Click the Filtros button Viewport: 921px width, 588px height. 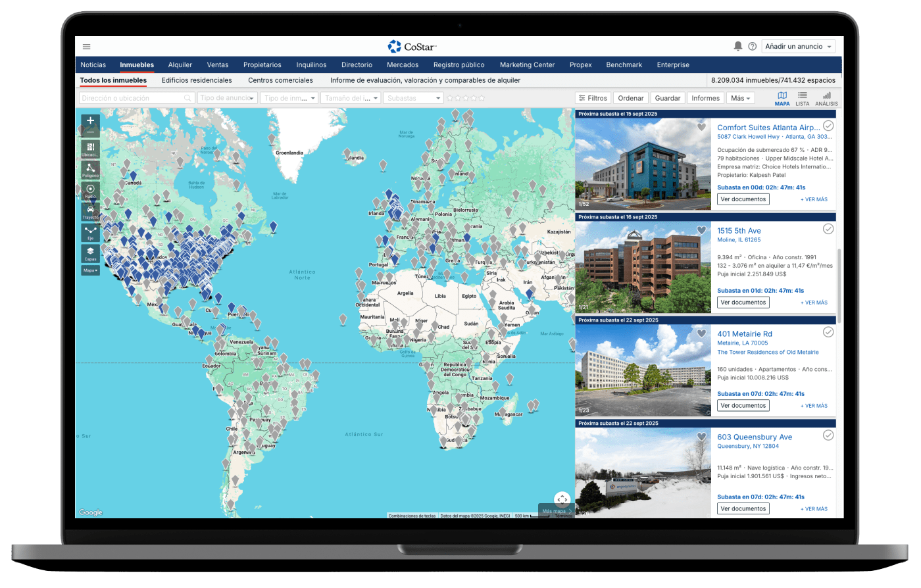pos(593,98)
